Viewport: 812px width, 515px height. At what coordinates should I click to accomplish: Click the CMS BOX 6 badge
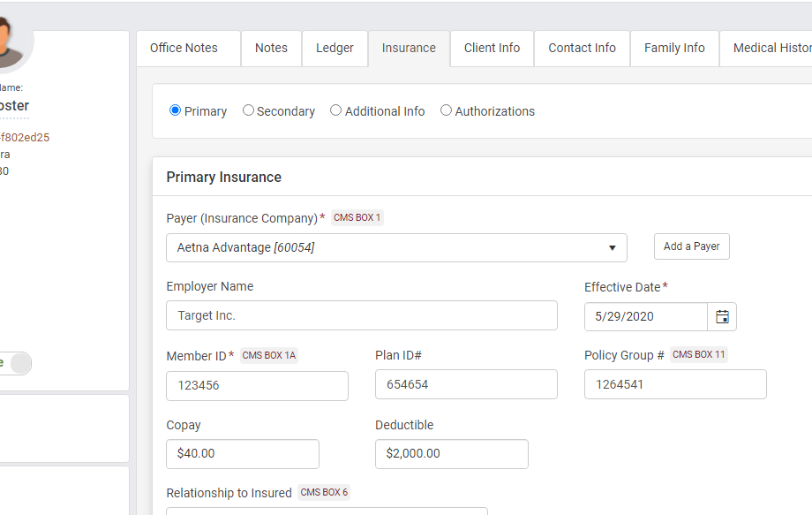point(324,492)
